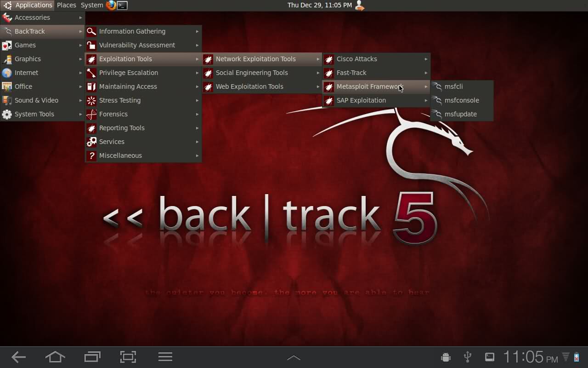
Task: Tap the Android recent apps button
Action: [x=92, y=357]
